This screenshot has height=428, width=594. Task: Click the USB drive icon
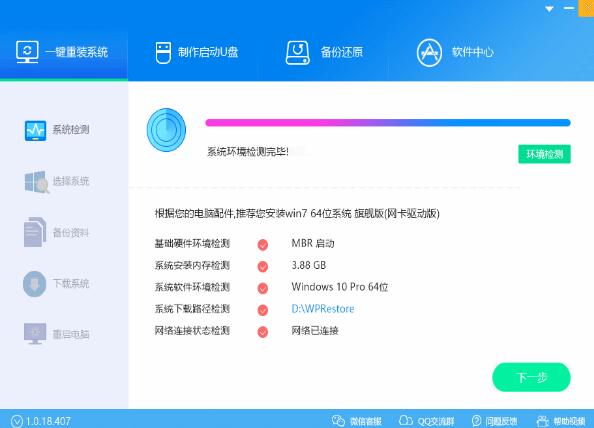pyautogui.click(x=163, y=53)
